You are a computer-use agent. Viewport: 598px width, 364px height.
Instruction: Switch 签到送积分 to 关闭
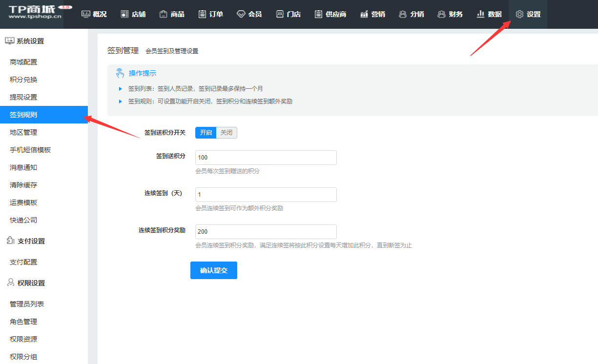tap(227, 133)
